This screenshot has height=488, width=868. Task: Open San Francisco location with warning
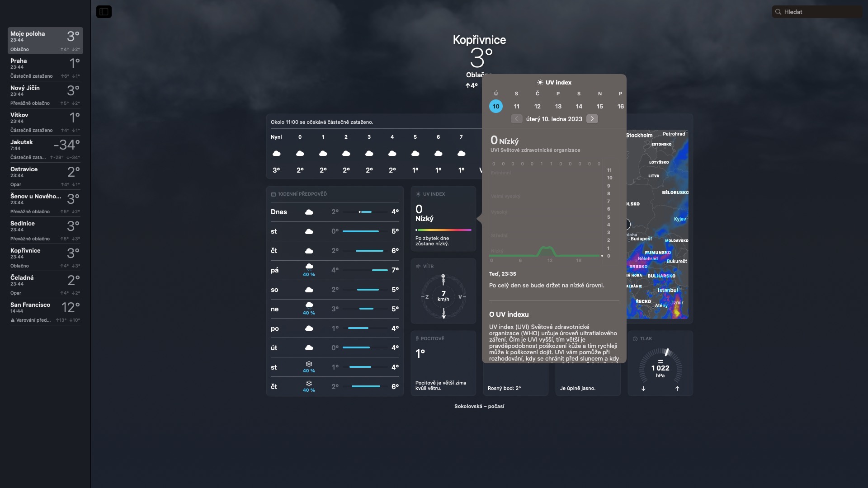[45, 312]
